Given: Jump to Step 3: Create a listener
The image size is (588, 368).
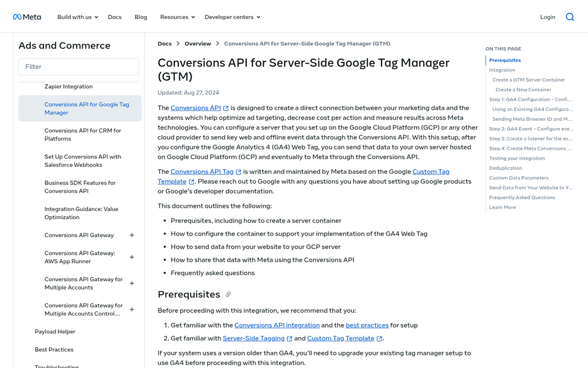Looking at the screenshot, I should pos(531,138).
